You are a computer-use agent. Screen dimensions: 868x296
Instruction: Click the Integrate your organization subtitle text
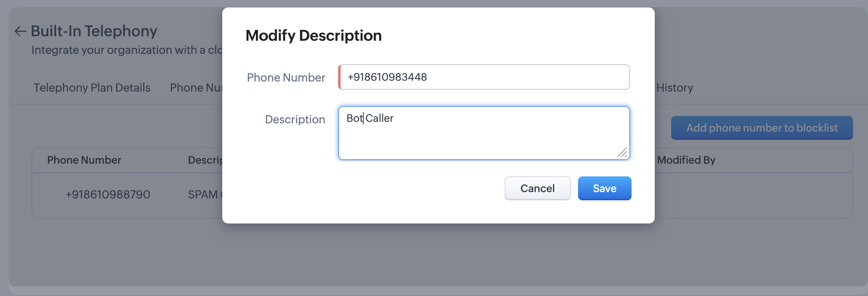point(127,50)
